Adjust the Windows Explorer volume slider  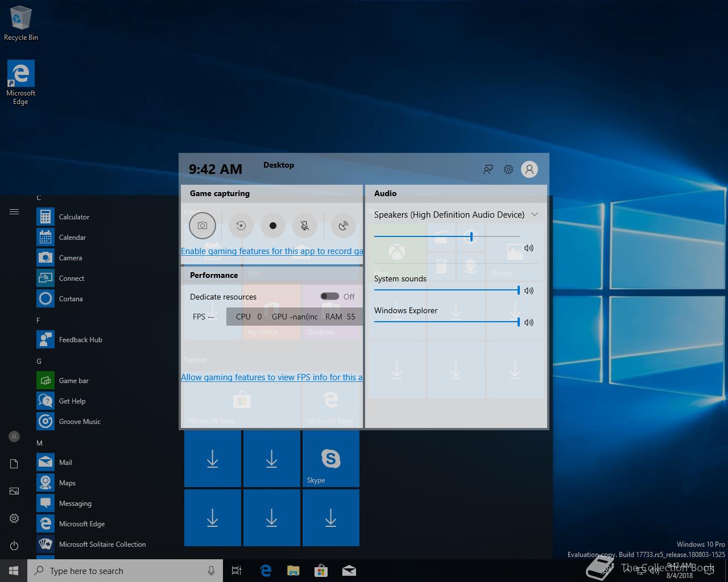click(x=447, y=322)
